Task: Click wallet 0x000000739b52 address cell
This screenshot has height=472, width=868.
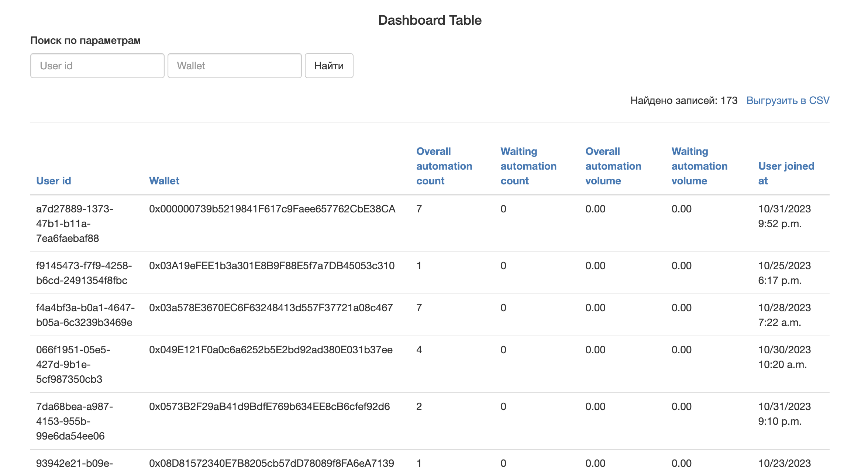Action: click(272, 209)
